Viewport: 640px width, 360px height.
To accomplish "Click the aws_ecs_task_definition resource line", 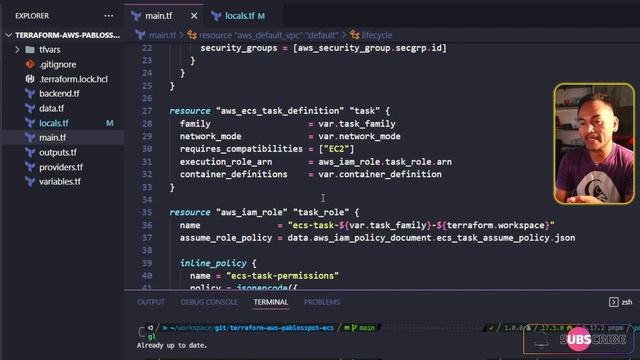I will pos(280,111).
